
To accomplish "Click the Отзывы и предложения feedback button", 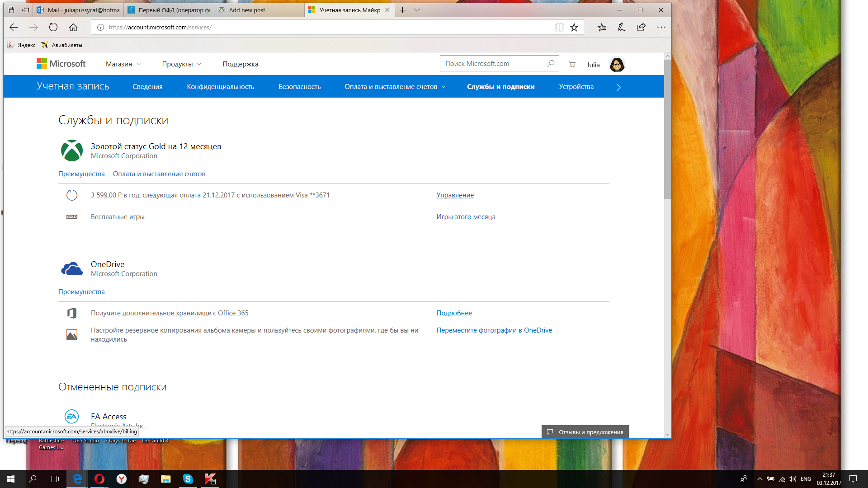I will tap(585, 432).
